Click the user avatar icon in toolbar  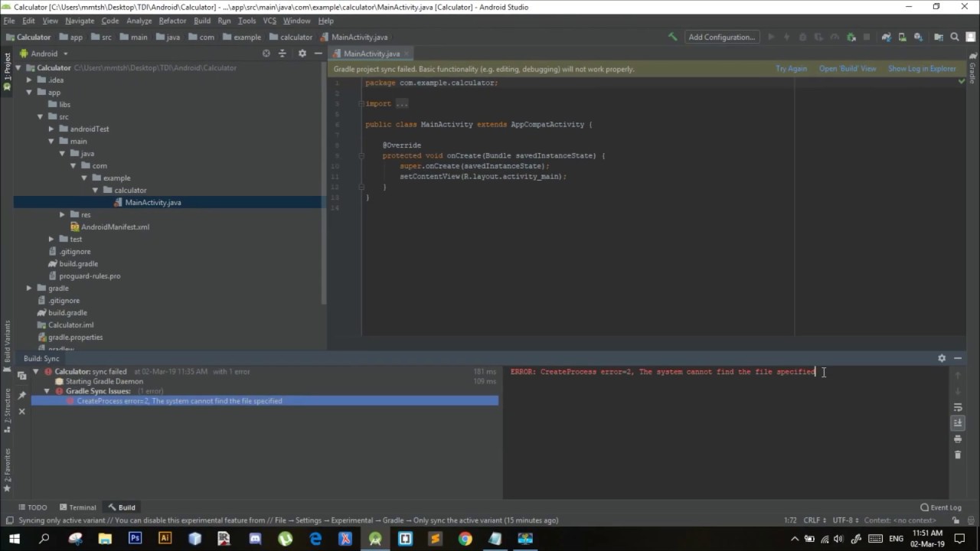tap(971, 37)
